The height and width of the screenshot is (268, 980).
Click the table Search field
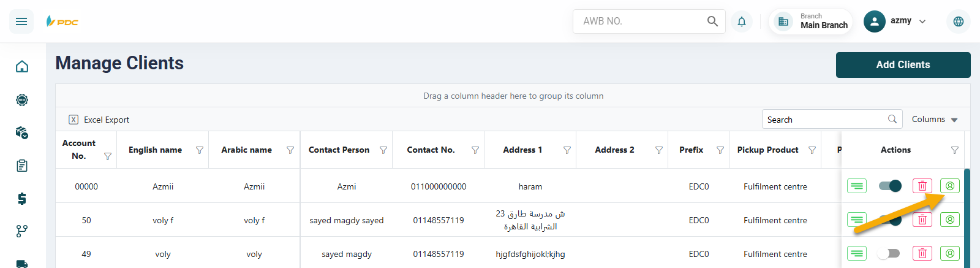(824, 120)
